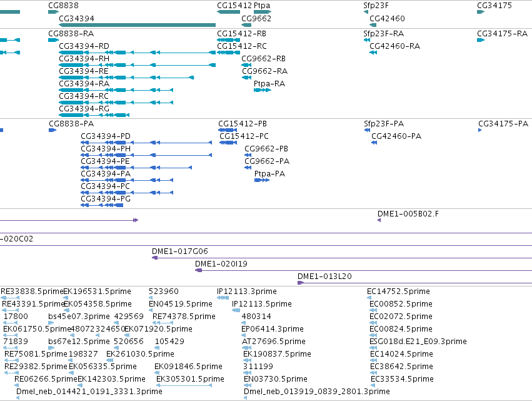Image resolution: width=532 pixels, height=401 pixels.
Task: Click protein CG8838-PA
Action: [x=71, y=124]
